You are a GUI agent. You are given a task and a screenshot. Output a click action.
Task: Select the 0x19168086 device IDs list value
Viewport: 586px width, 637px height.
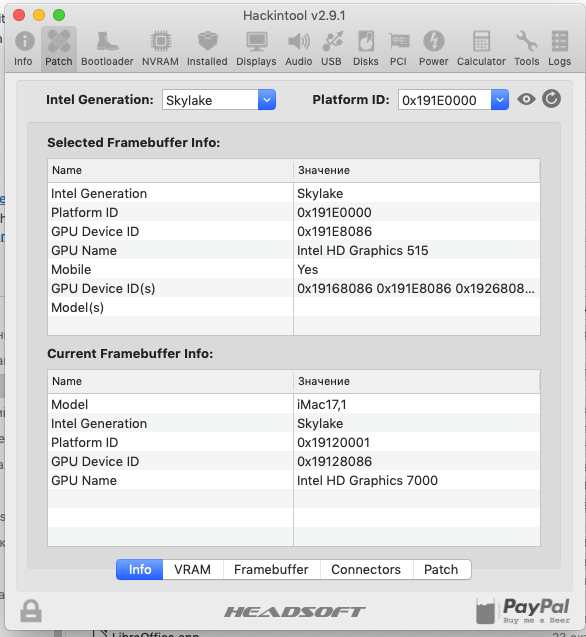coord(416,288)
